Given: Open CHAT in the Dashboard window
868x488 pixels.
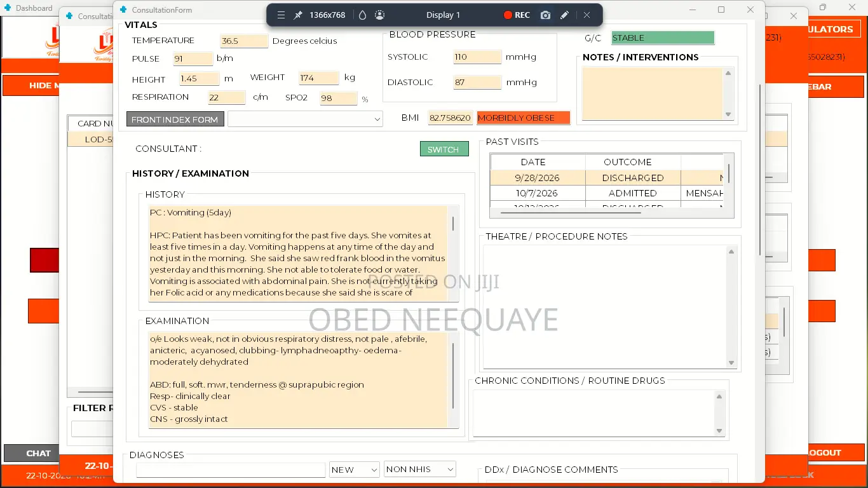Looking at the screenshot, I should pos(32,454).
